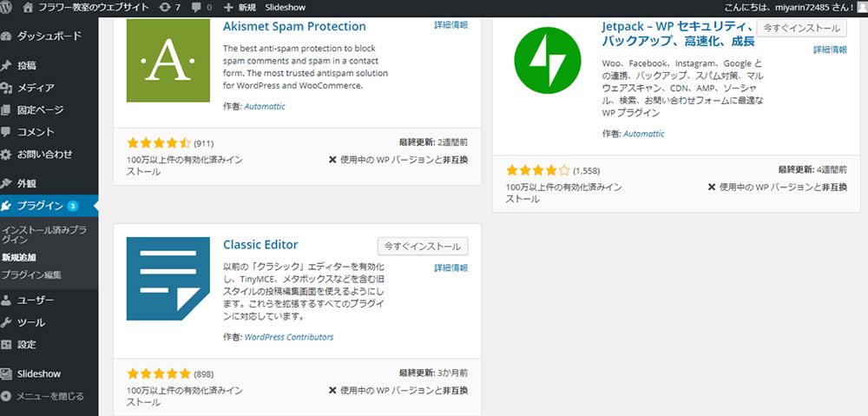
Task: Open ダッシュボード in the sidebar
Action: [49, 36]
